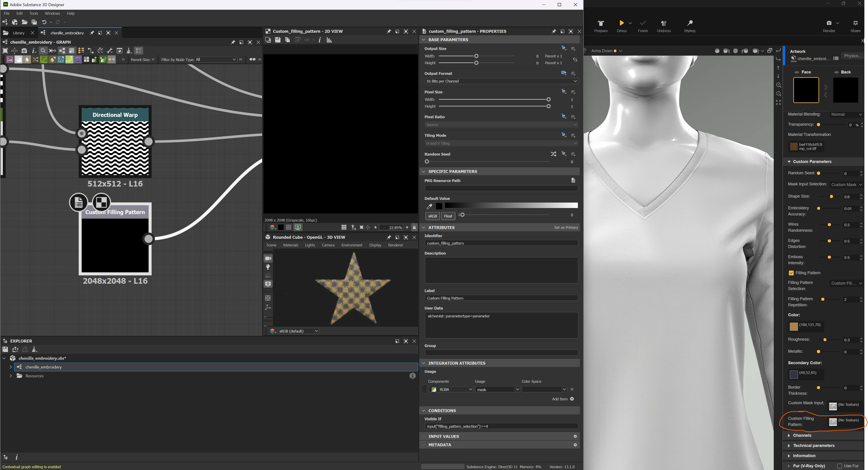868x470 pixels.
Task: Expand the Resources folder in Explorer
Action: tap(11, 376)
